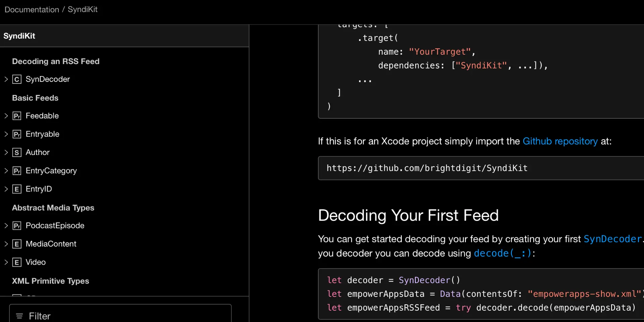Click the github.com/brightdigit/SyndiKit URL code block
The height and width of the screenshot is (322, 644).
(481, 168)
